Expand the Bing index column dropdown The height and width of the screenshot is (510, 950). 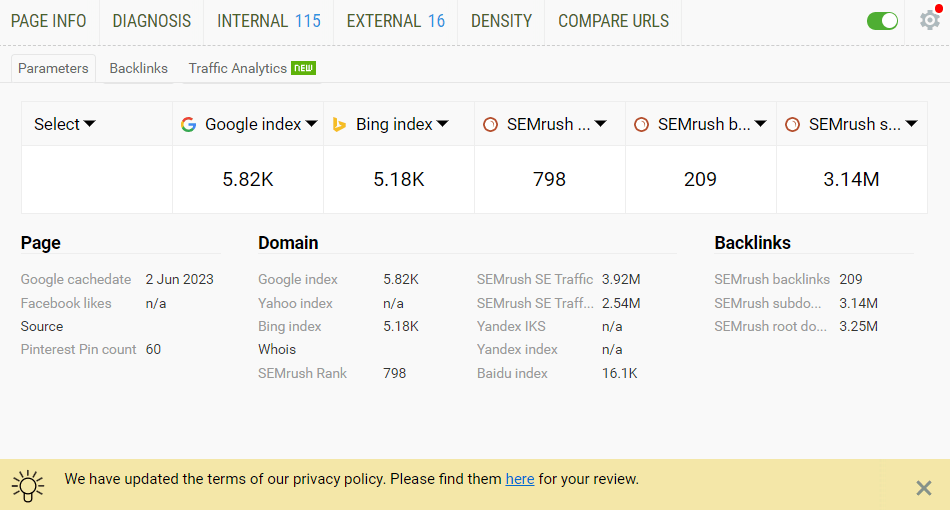[443, 124]
